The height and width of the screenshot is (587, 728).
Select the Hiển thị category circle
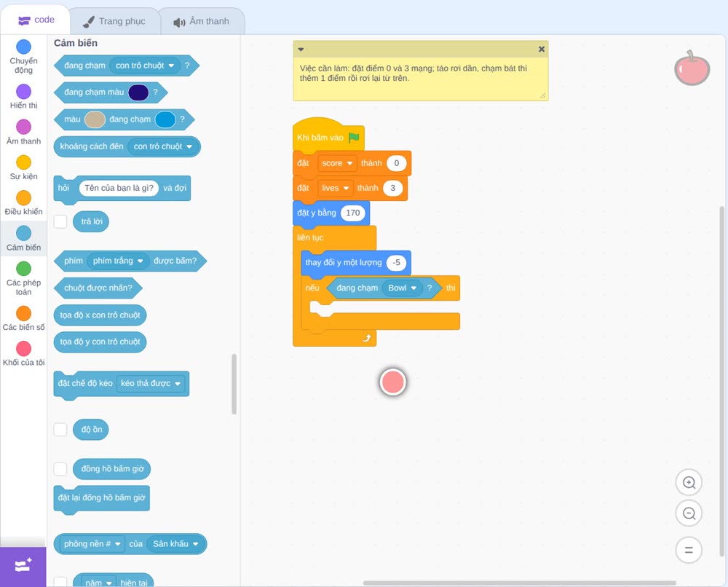tap(24, 92)
